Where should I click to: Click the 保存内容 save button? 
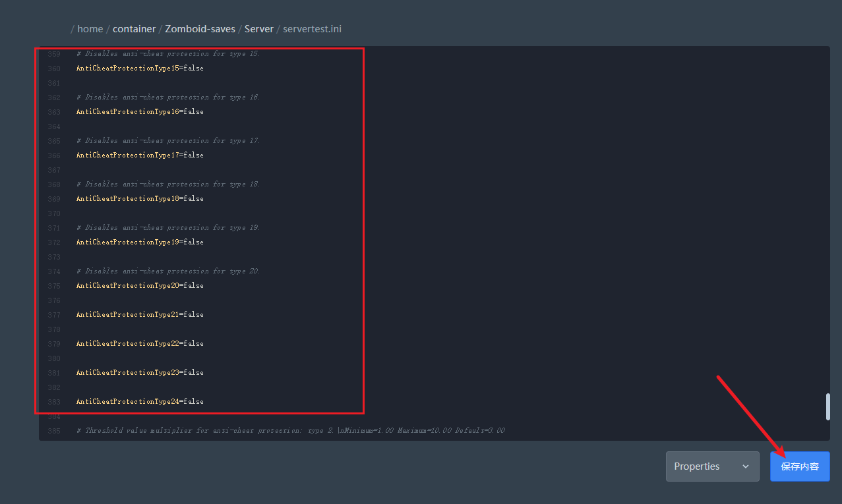(x=799, y=466)
